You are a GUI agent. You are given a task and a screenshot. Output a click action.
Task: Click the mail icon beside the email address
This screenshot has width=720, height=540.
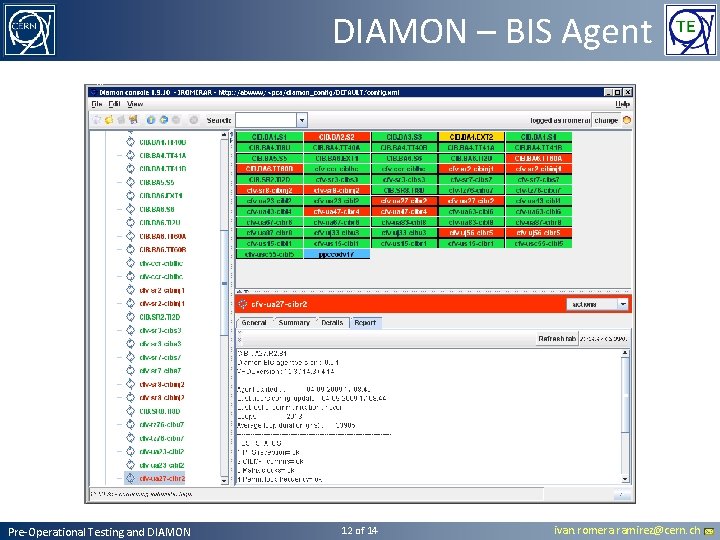(709, 531)
